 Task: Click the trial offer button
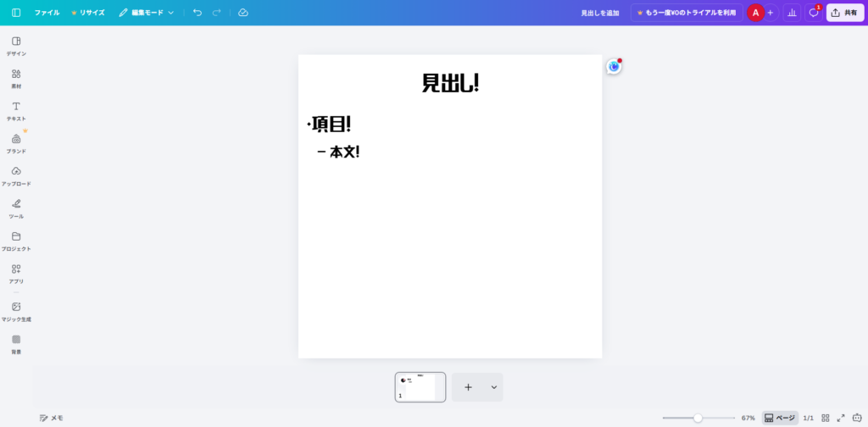click(687, 13)
